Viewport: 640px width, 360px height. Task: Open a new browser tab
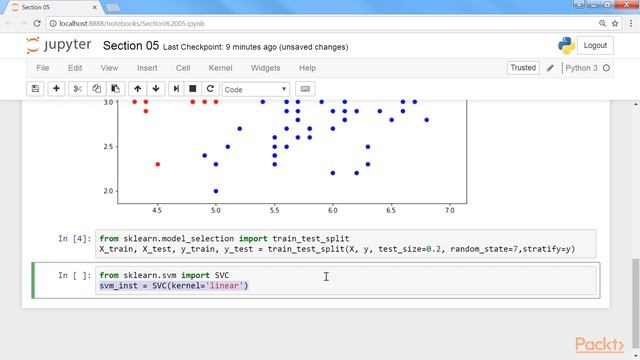pos(112,7)
